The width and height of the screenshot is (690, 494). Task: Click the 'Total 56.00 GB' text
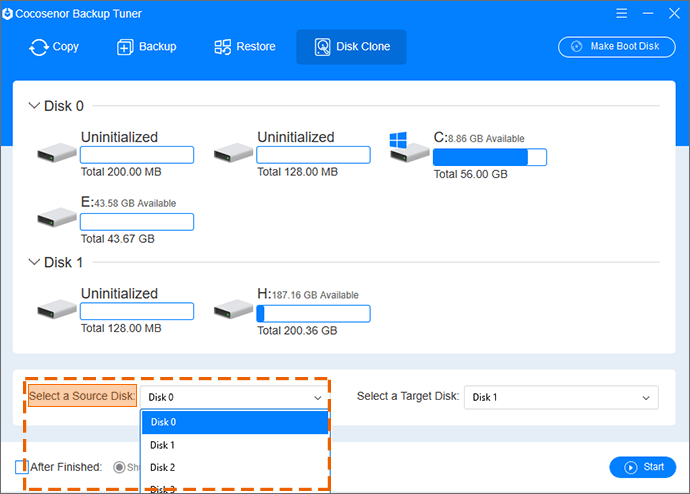pos(470,174)
